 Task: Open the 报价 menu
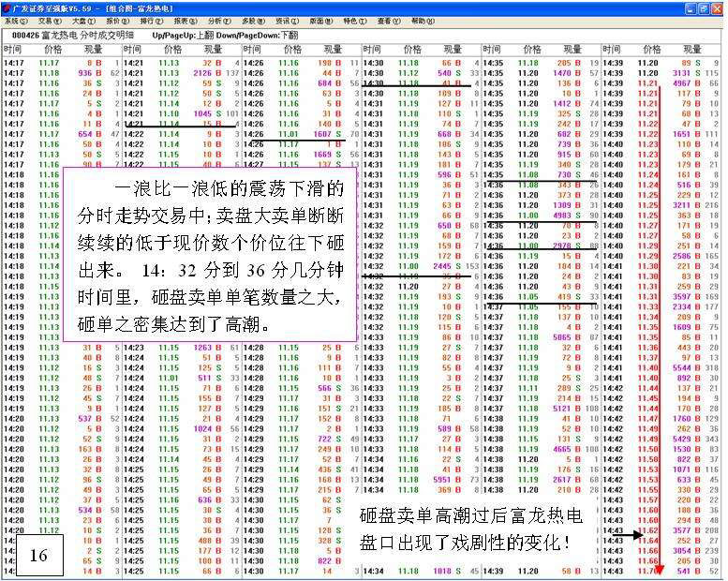pos(118,21)
